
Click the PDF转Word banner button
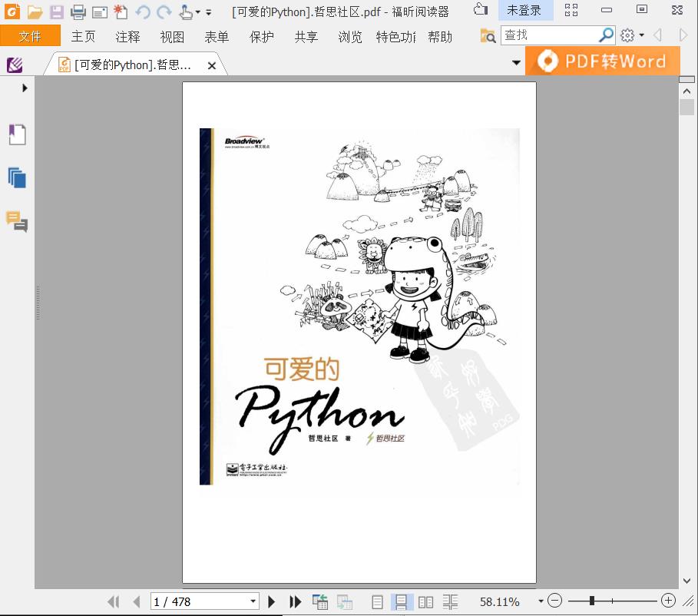click(603, 61)
